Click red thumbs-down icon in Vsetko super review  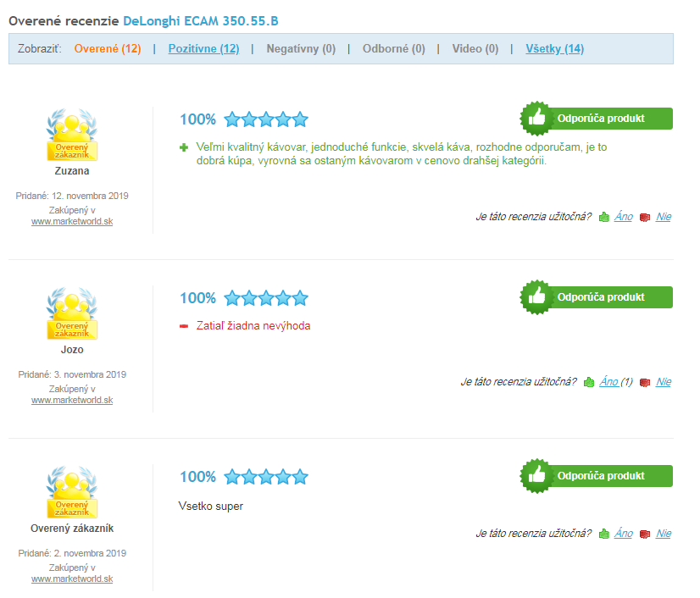click(x=645, y=534)
